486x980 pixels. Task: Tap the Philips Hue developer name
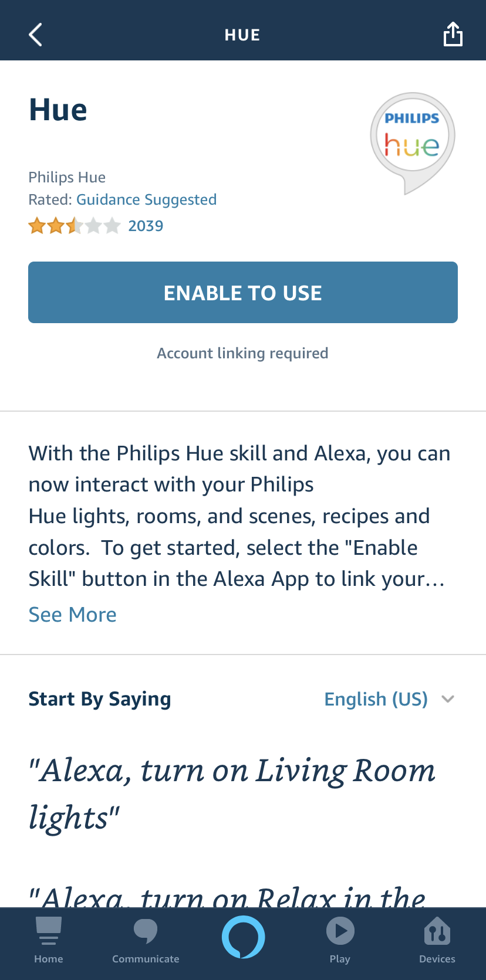click(x=67, y=177)
